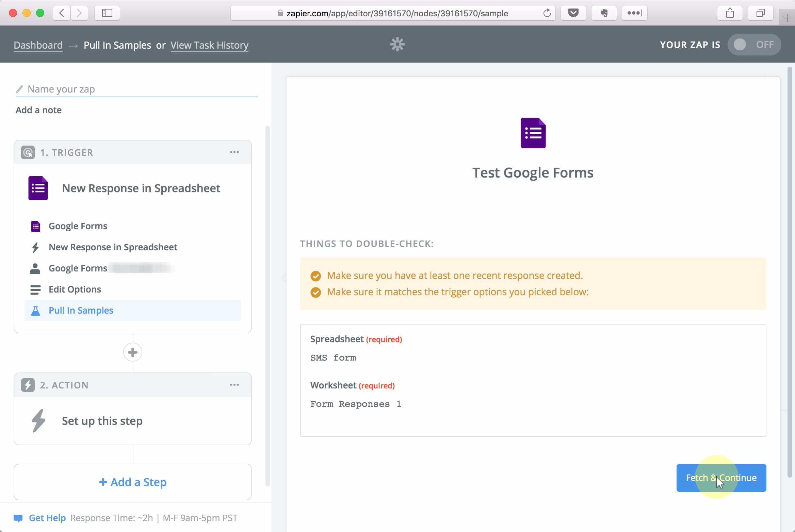Image resolution: width=795 pixels, height=532 pixels.
Task: Click large Google Forms icon in panel
Action: coord(533,133)
